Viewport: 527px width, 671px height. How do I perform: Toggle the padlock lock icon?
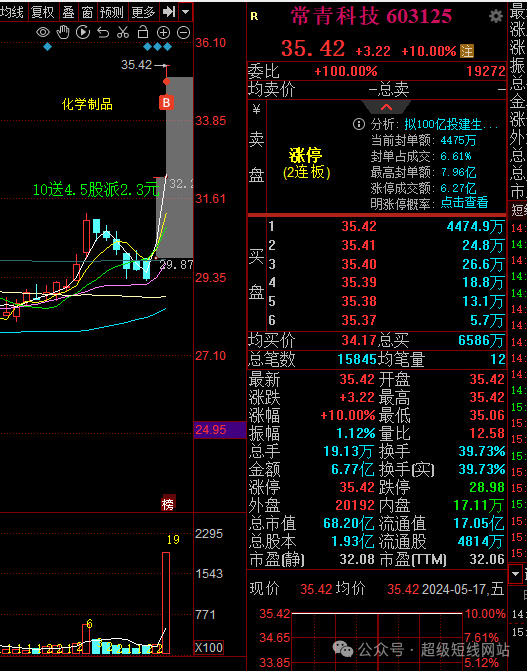tap(143, 32)
